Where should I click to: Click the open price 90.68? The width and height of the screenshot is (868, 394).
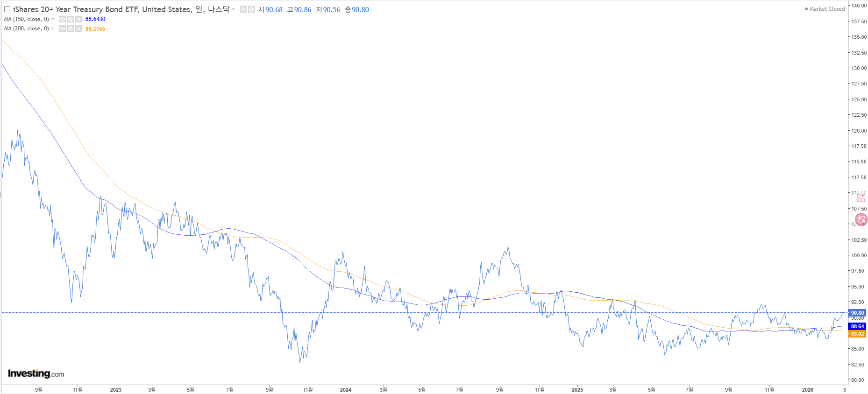click(274, 10)
